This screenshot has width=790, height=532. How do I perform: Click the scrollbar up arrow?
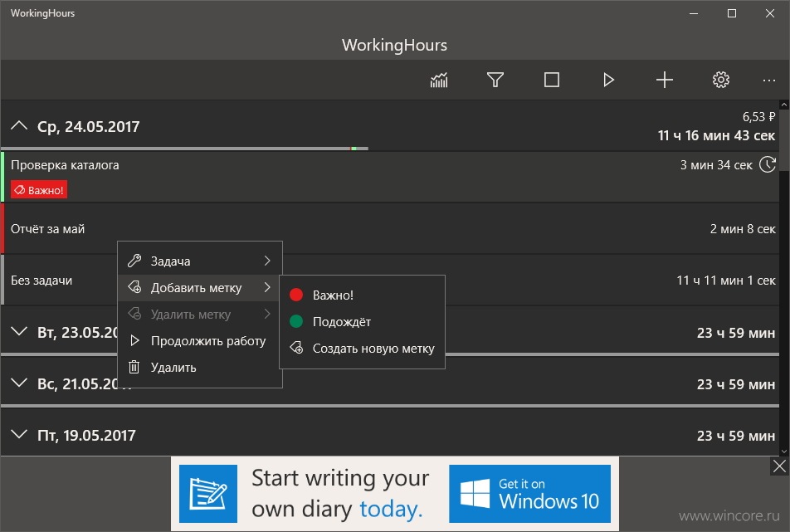pos(784,105)
